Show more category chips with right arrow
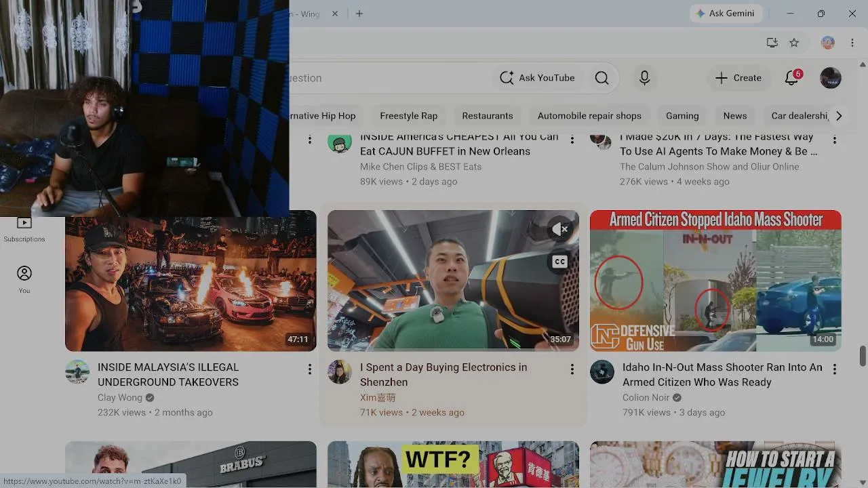 839,116
